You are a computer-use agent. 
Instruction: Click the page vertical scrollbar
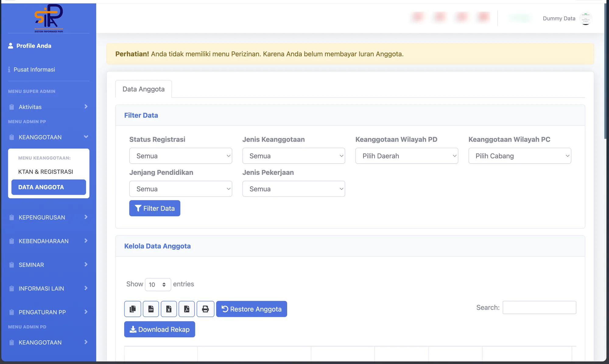[x=605, y=71]
